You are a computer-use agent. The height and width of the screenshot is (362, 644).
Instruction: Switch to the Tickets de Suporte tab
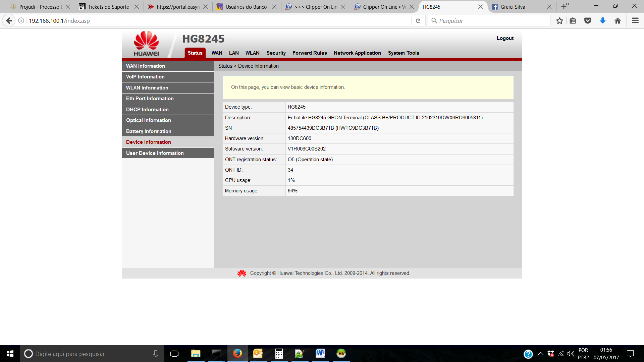pos(108,7)
